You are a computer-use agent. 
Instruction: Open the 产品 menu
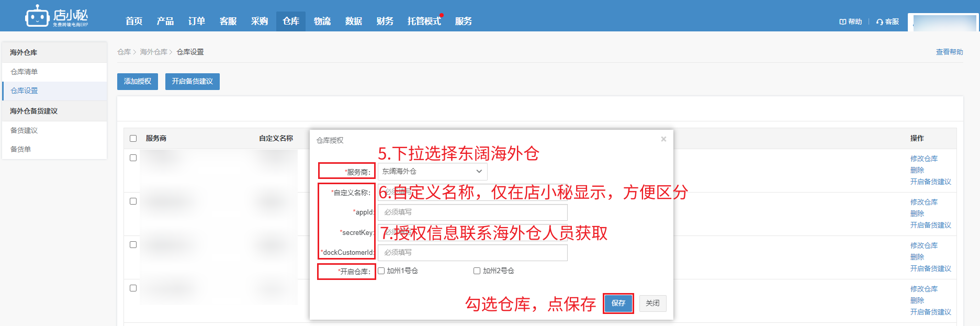(x=165, y=21)
